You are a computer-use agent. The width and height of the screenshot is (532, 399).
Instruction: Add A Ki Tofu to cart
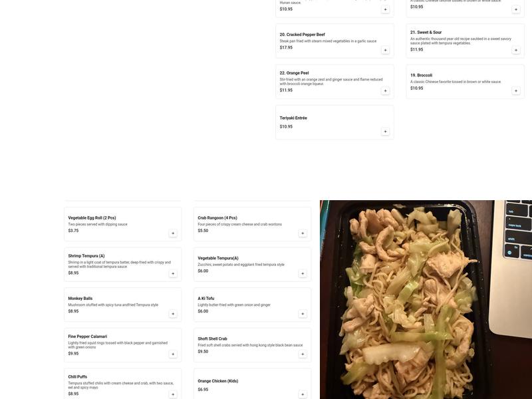303,314
